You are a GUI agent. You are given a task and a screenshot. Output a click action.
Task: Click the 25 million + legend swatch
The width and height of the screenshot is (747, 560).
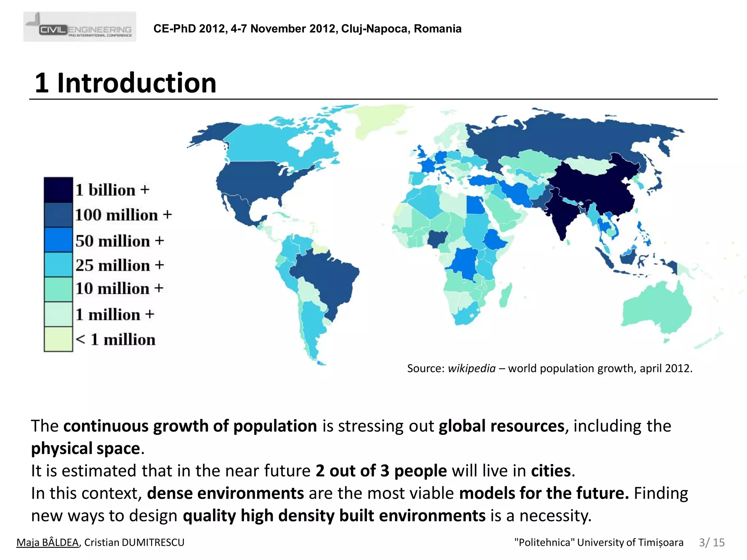click(x=58, y=265)
